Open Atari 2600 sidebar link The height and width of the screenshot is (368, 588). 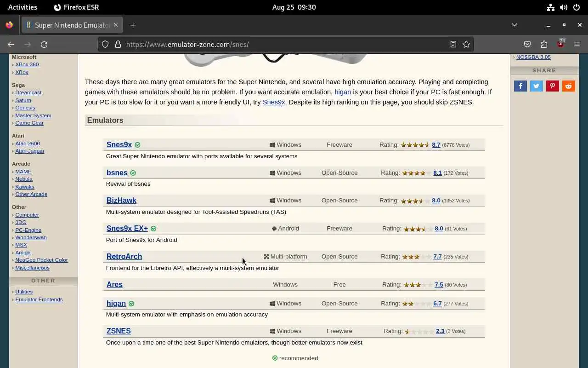pyautogui.click(x=28, y=144)
